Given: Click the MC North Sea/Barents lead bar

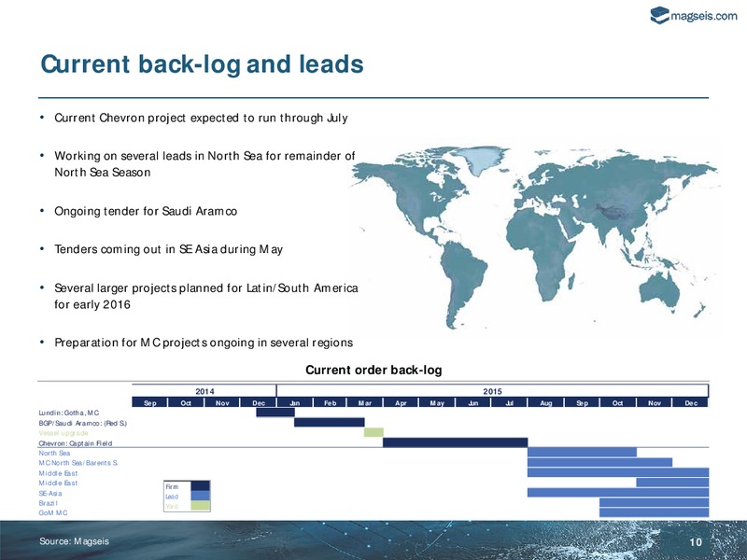Looking at the screenshot, I should tap(599, 462).
